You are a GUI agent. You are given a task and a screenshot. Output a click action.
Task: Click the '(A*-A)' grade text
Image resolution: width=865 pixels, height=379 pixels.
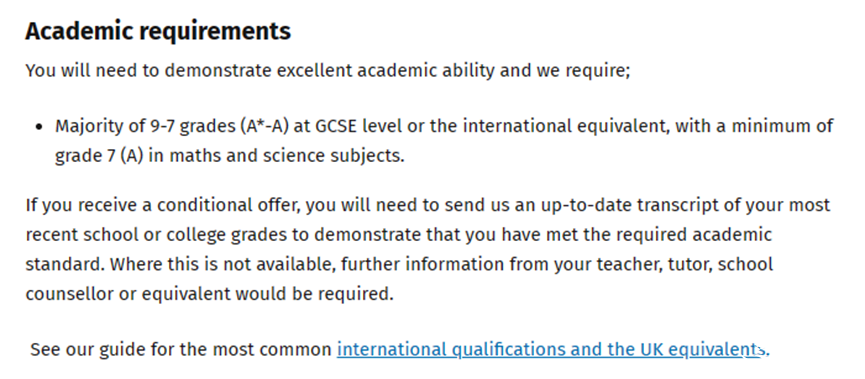point(264,126)
